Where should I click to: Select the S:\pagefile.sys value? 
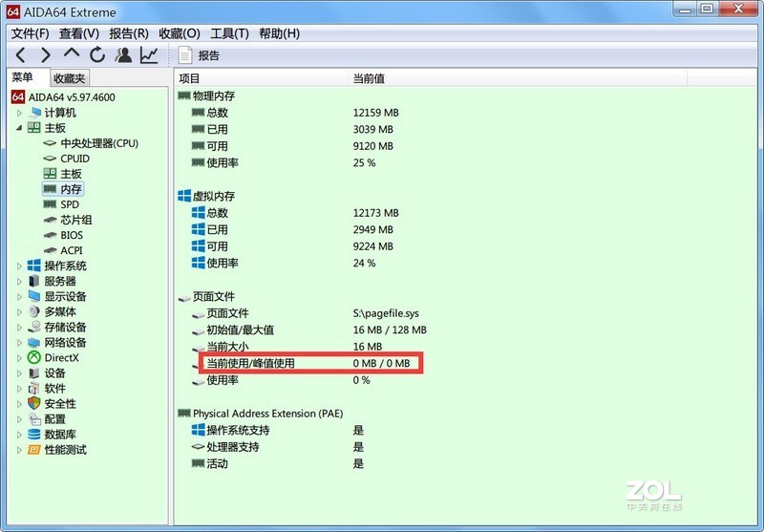click(x=386, y=313)
